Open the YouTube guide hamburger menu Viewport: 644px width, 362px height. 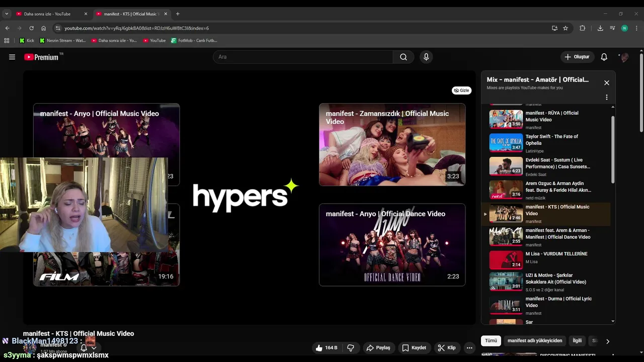12,57
